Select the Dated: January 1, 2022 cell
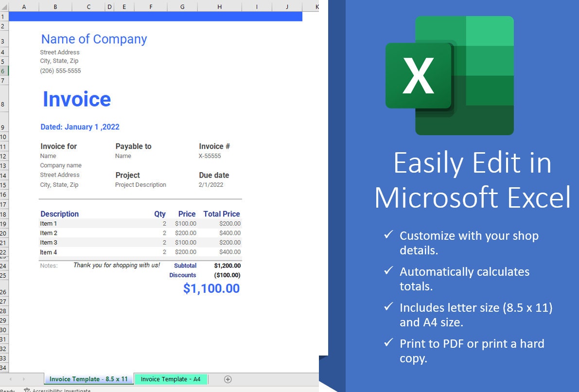Screen dimensions: 579x392 [80, 127]
